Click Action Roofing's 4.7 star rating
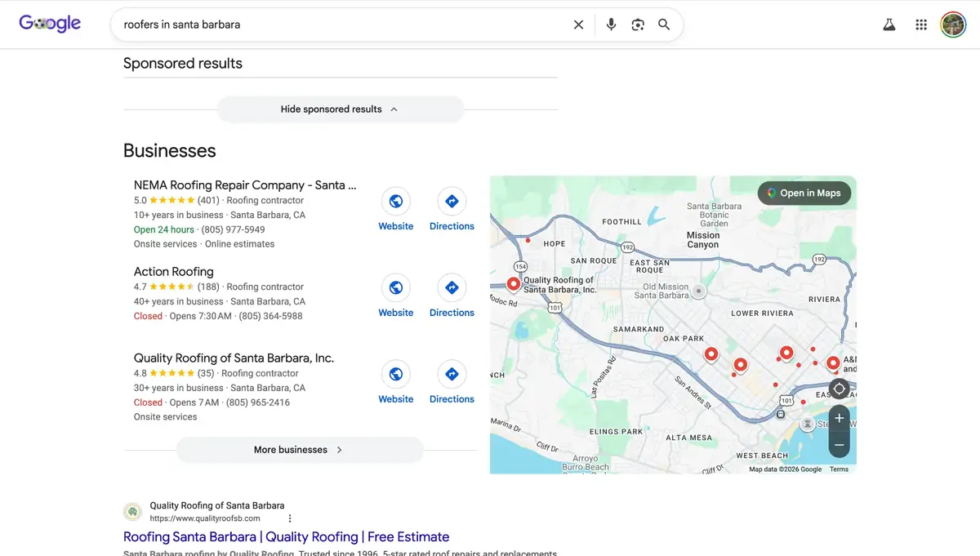This screenshot has width=980, height=556. [x=164, y=287]
